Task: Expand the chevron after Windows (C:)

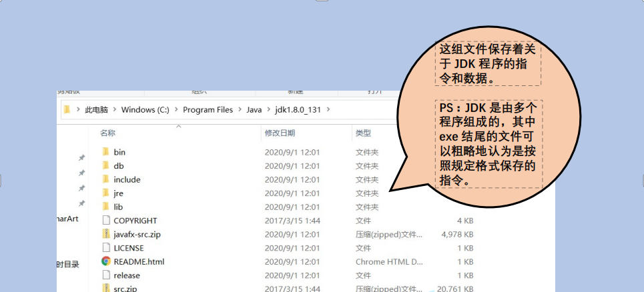Action: pyautogui.click(x=176, y=110)
